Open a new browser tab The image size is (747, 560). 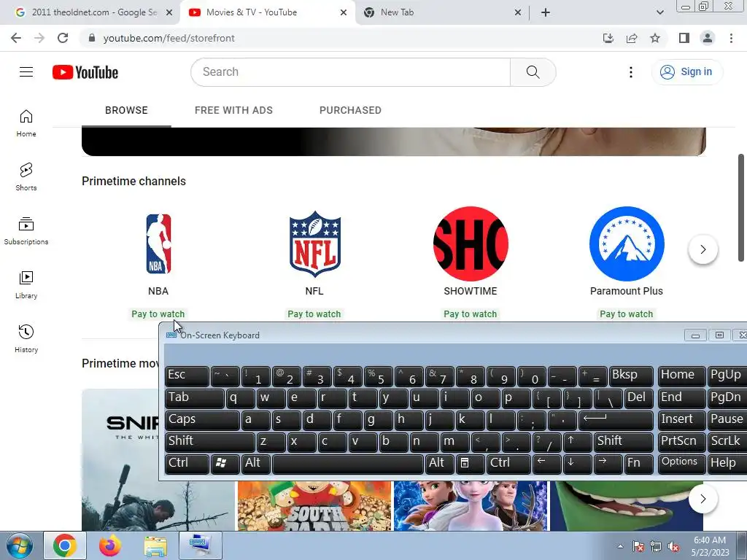(x=546, y=12)
